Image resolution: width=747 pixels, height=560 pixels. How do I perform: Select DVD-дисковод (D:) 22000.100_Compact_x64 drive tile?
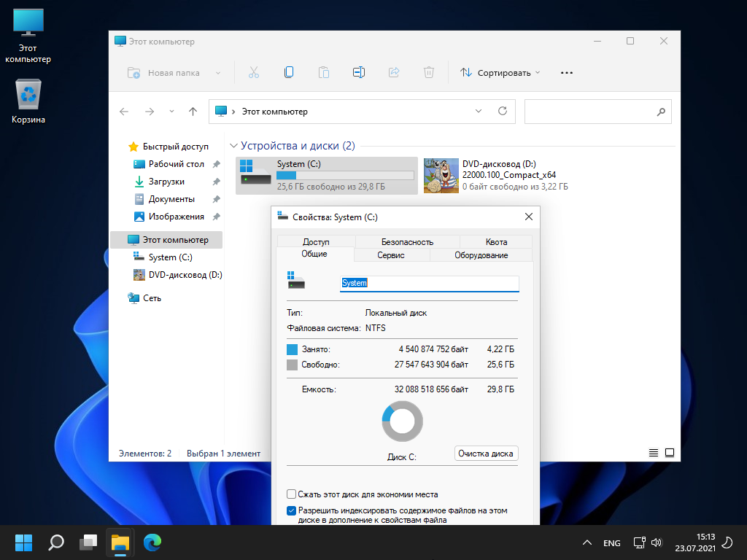click(x=497, y=175)
